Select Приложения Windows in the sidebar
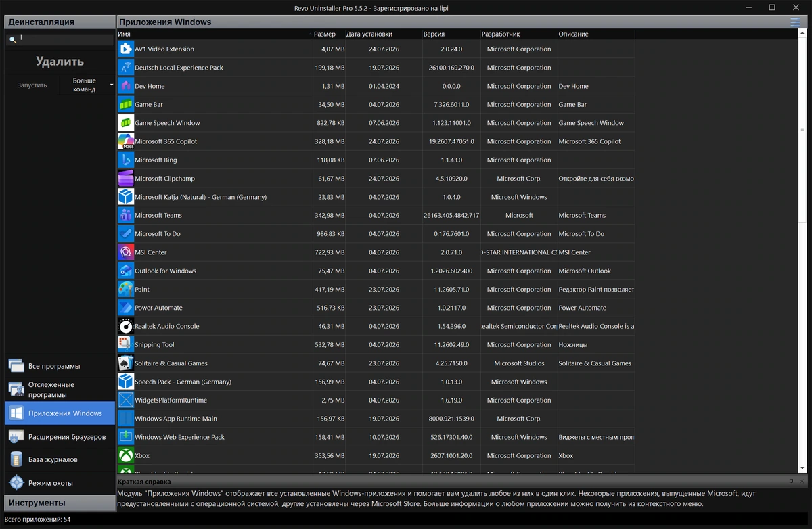This screenshot has height=529, width=812. tap(60, 413)
